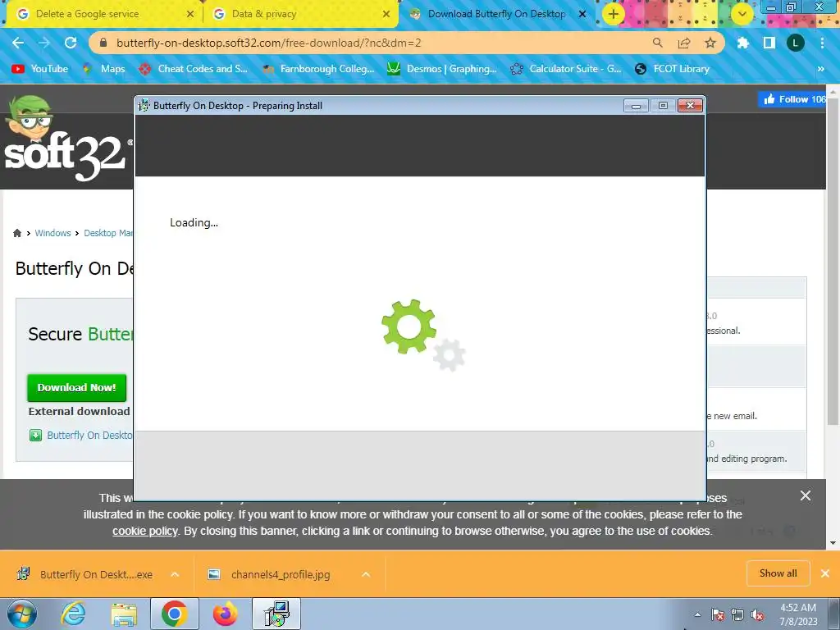Open the profile avatar L

pyautogui.click(x=795, y=43)
